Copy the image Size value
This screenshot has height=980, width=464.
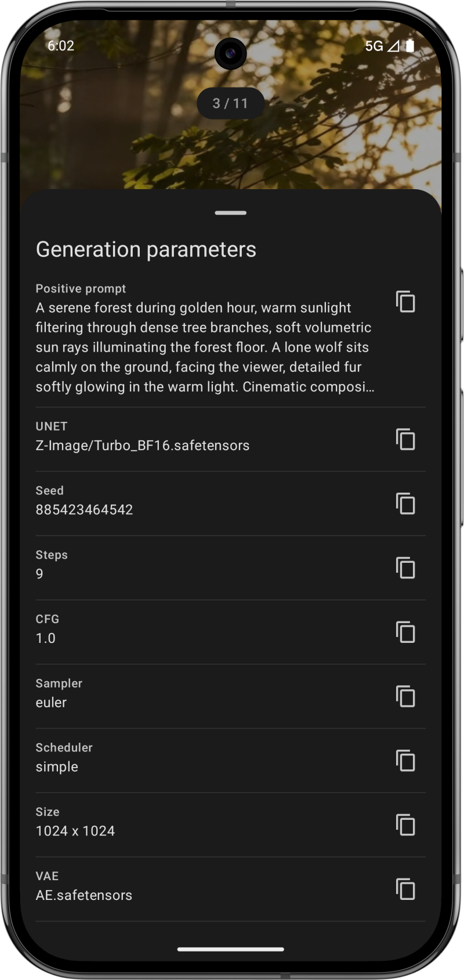(x=405, y=824)
